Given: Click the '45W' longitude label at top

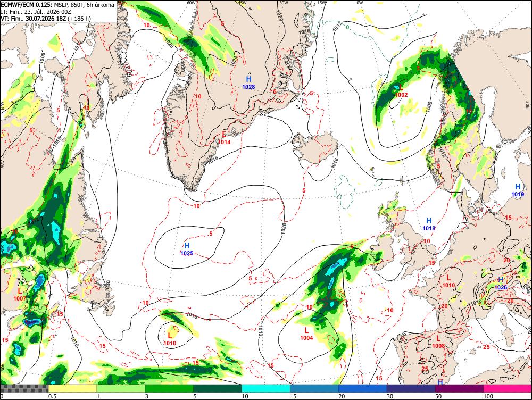Looking at the screenshot, I should [x=242, y=3].
